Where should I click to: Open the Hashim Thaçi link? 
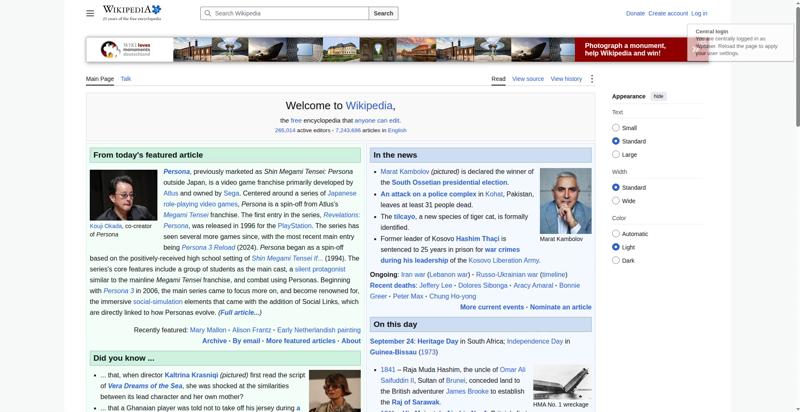coord(477,238)
